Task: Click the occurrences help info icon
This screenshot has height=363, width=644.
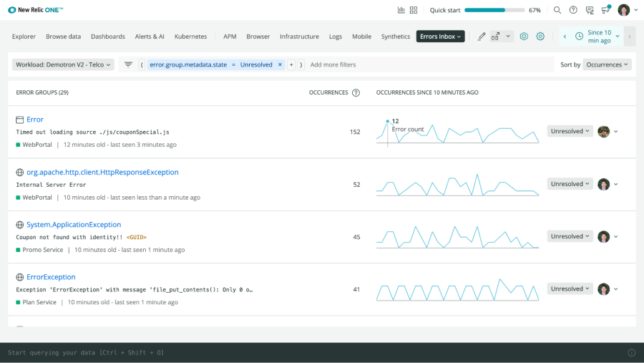Action: pyautogui.click(x=356, y=92)
